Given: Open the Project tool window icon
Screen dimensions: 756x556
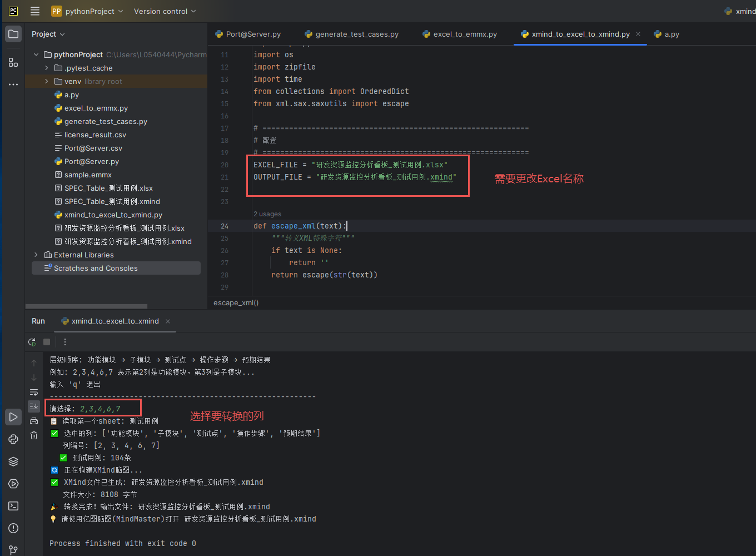Looking at the screenshot, I should 13,34.
